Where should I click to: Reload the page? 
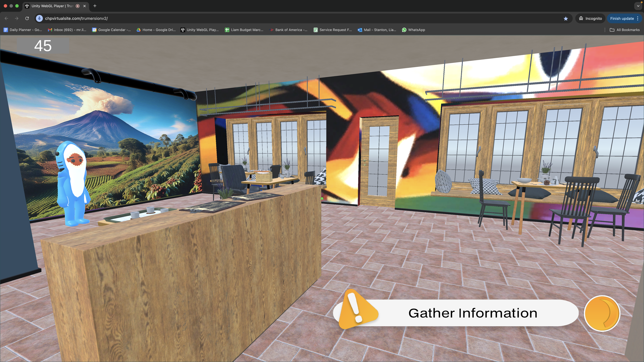pos(27,19)
